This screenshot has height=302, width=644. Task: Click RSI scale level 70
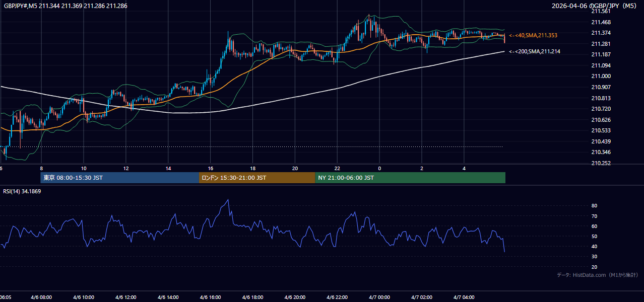[x=594, y=216]
